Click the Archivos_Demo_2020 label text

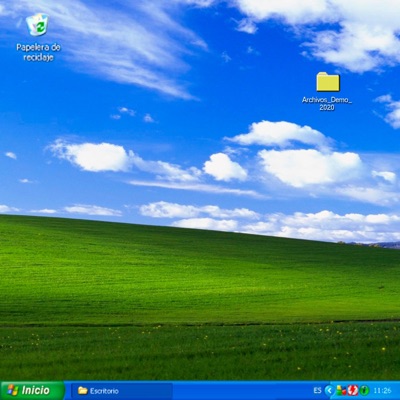coord(327,104)
